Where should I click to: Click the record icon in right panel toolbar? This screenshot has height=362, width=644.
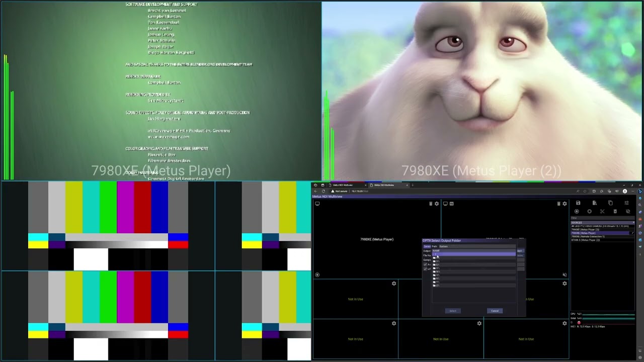point(577,211)
